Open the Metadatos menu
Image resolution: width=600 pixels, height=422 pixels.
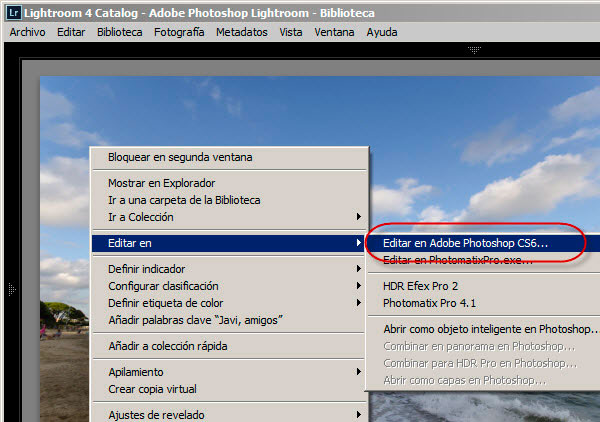[x=241, y=32]
